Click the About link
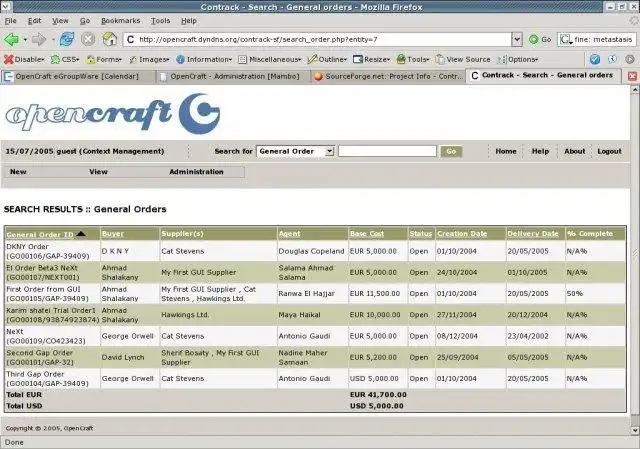This screenshot has height=449, width=640. point(574,151)
